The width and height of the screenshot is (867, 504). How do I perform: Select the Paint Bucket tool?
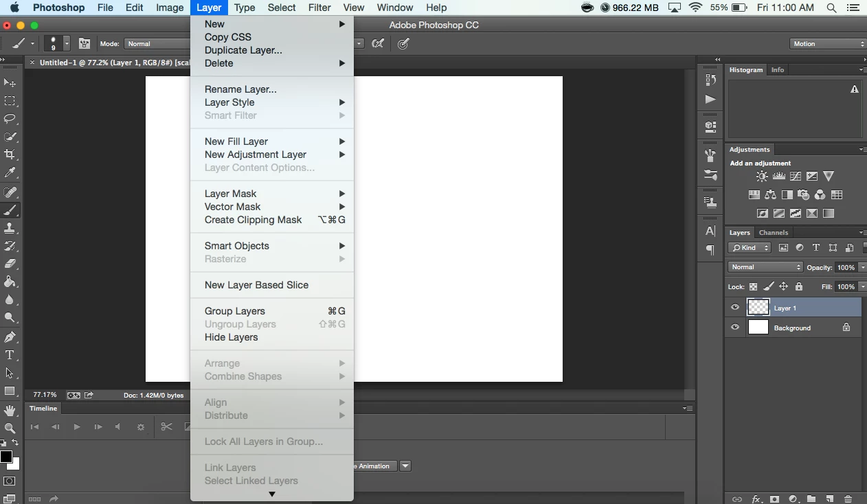pos(10,282)
